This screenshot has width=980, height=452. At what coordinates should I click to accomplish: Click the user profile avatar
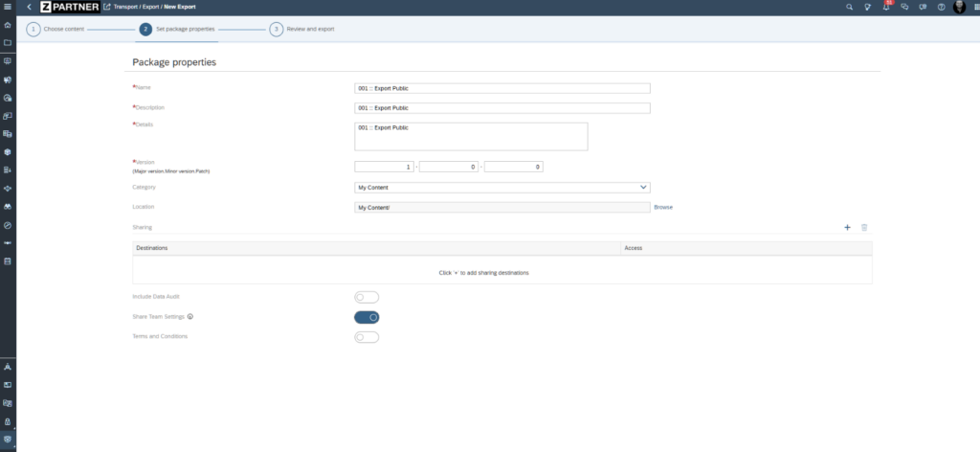click(959, 7)
